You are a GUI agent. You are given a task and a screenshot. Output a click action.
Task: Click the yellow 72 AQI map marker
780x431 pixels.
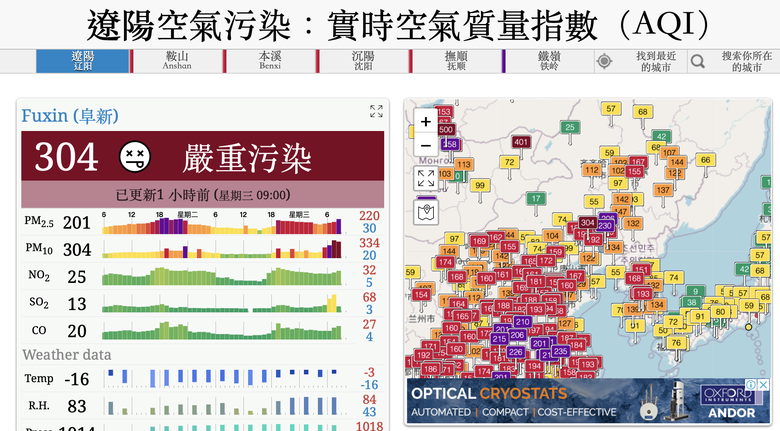(x=509, y=162)
